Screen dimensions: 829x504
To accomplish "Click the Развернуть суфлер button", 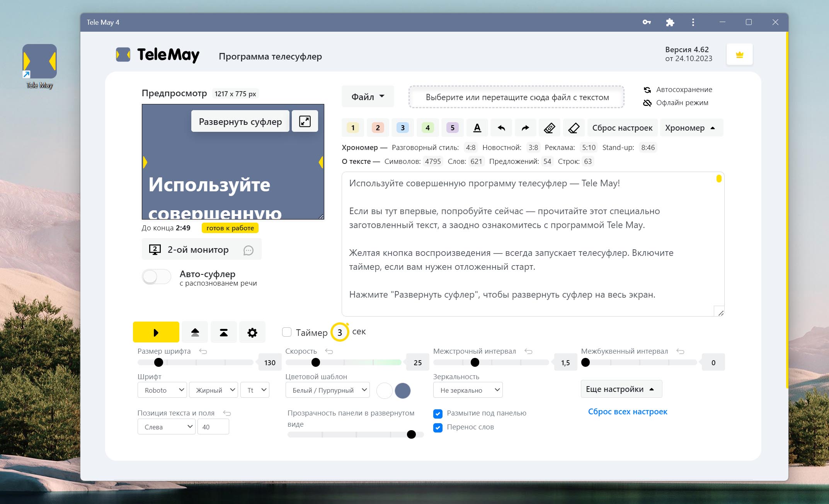I will pos(240,121).
